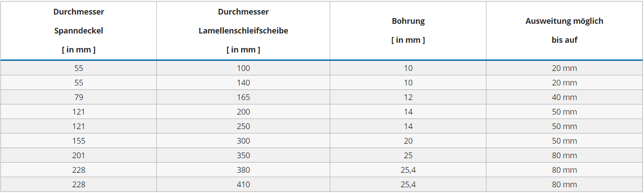644x193 pixels.
Task: Select the Bohrung column header
Action: [x=408, y=30]
